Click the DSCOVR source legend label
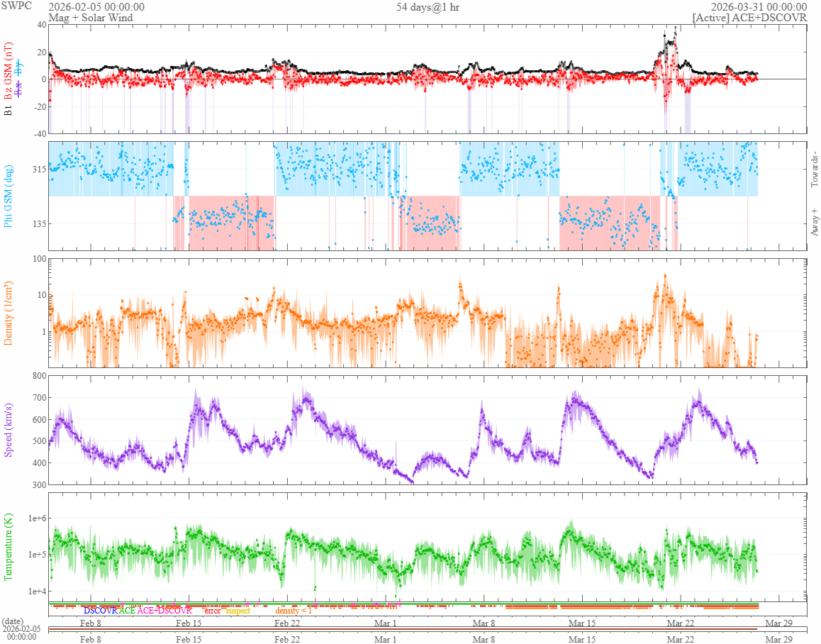This screenshot has width=821, height=644. tap(100, 611)
